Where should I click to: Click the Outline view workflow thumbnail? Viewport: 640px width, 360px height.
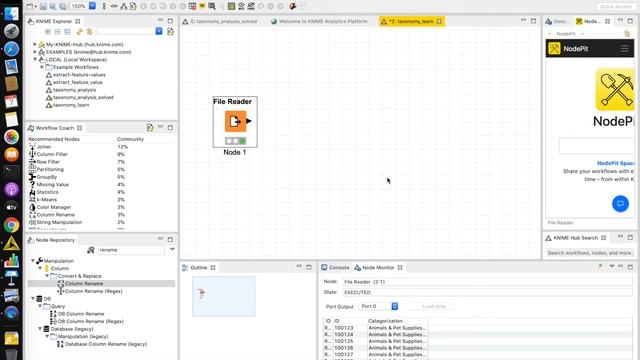pyautogui.click(x=224, y=296)
